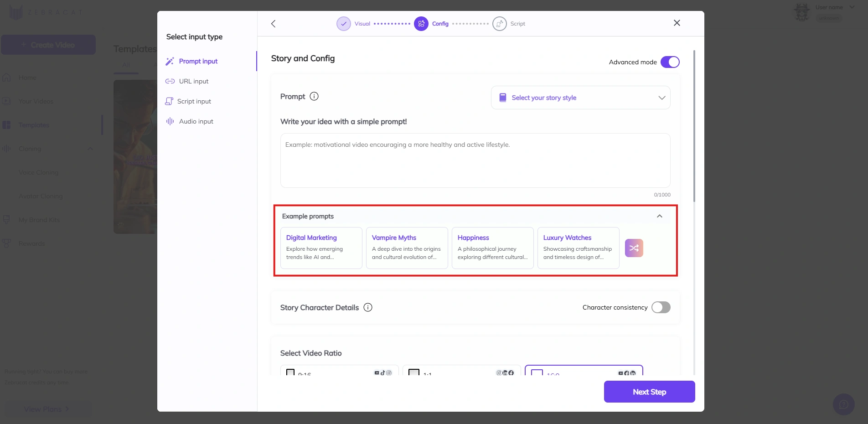Go back with the left arrow

pyautogui.click(x=273, y=24)
